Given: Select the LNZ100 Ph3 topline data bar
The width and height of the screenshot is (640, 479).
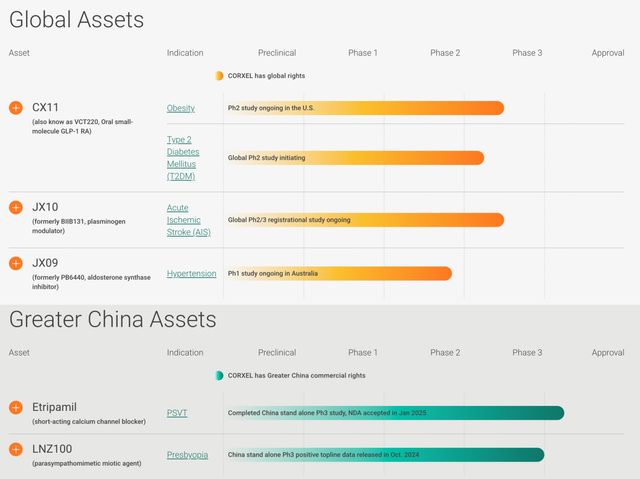Looking at the screenshot, I should (384, 455).
